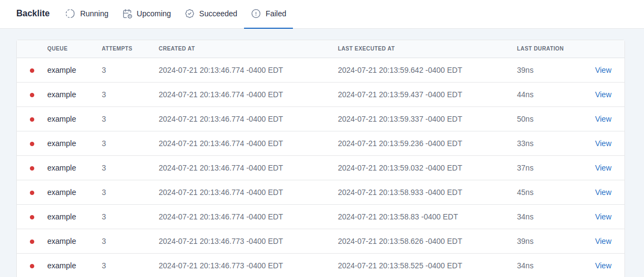Click the Created At column header
Viewport: 644px width, 277px height.
click(177, 48)
